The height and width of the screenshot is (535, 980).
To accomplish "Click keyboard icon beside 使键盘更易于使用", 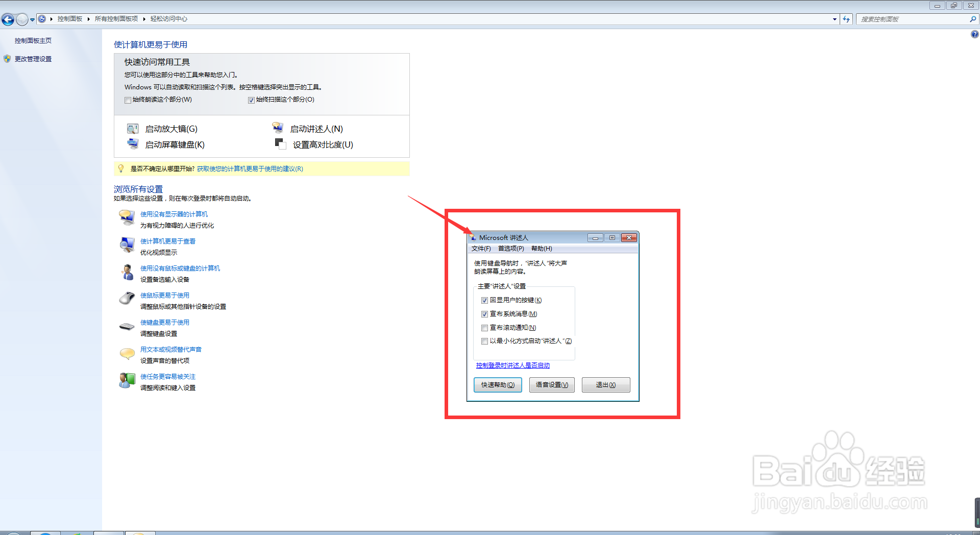I will [x=127, y=326].
